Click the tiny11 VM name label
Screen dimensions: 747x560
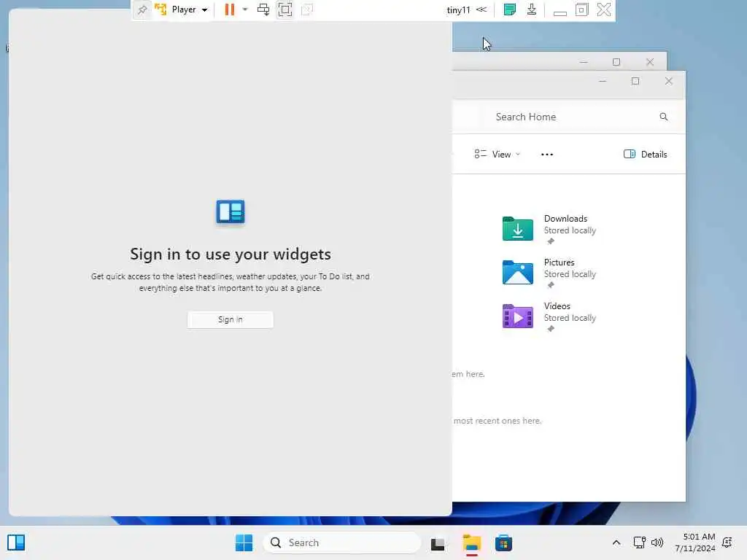point(458,10)
